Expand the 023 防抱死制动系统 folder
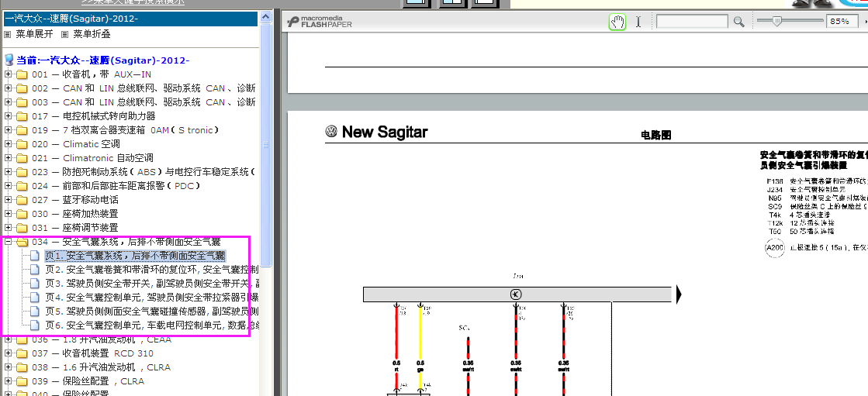 click(x=8, y=172)
